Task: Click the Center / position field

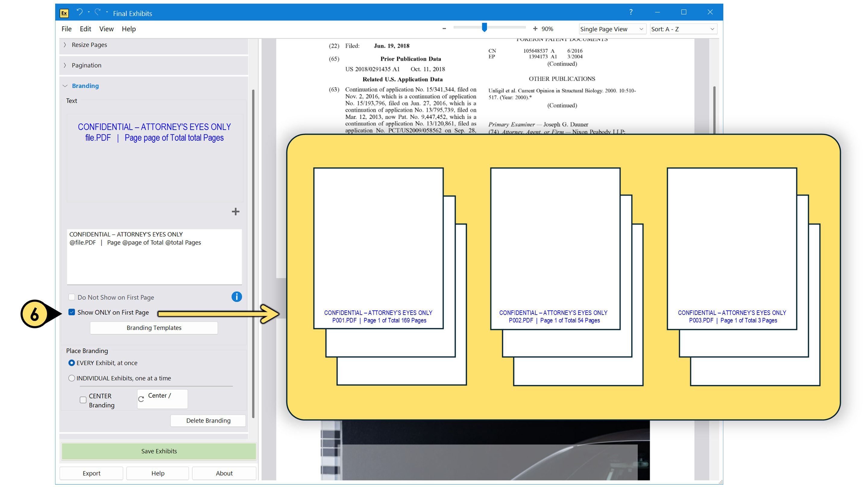Action: 162,399
